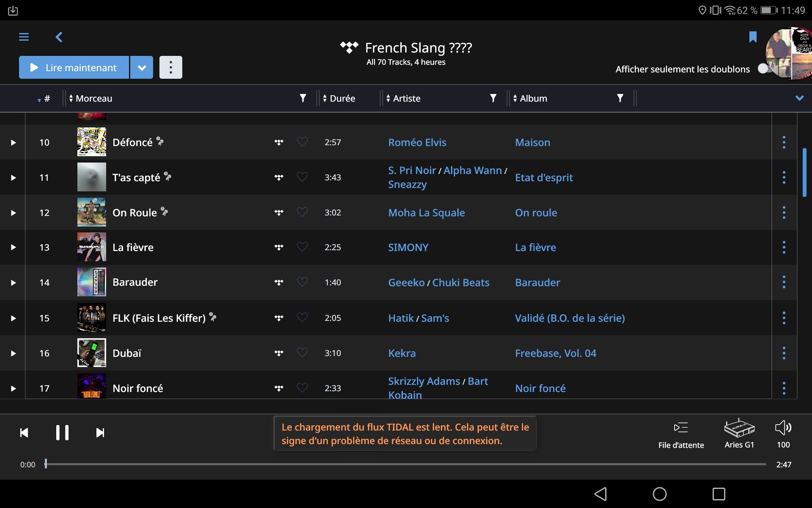Toggle the playlist bookmark icon
This screenshot has height=508, width=812.
pyautogui.click(x=753, y=37)
